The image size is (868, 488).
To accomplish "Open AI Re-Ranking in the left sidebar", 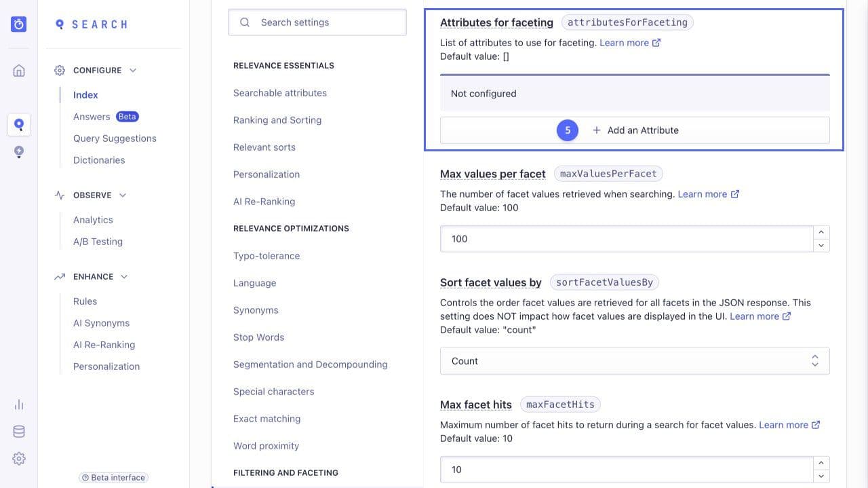I will tap(104, 345).
